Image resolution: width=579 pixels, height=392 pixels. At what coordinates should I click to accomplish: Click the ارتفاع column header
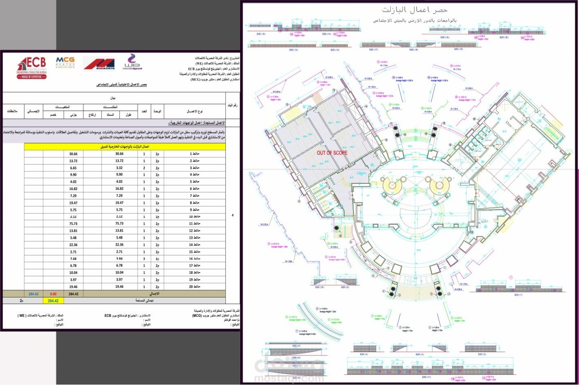coord(92,115)
